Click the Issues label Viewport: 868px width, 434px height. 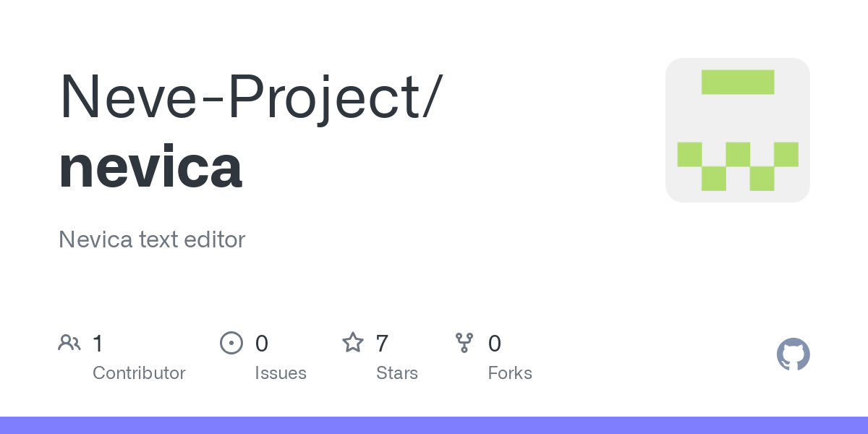(x=281, y=373)
